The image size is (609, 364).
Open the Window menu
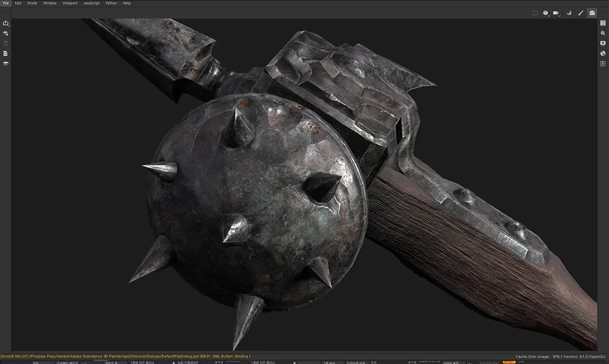click(x=50, y=3)
